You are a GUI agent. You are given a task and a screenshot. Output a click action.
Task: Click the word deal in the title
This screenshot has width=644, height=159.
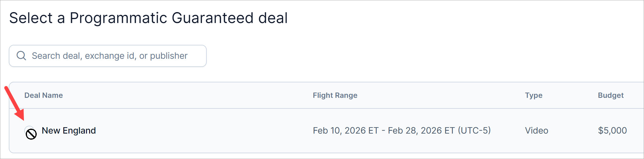[273, 18]
